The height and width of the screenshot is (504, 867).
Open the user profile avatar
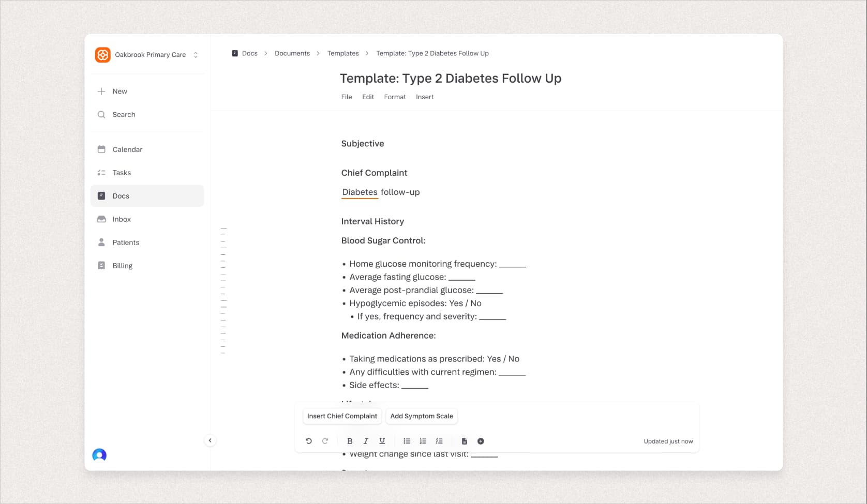coord(99,455)
